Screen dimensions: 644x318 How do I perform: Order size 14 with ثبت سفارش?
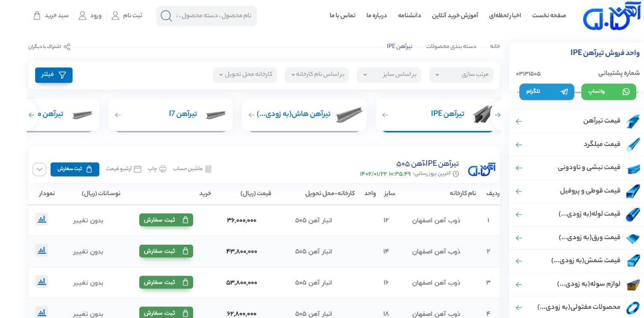[166, 251]
